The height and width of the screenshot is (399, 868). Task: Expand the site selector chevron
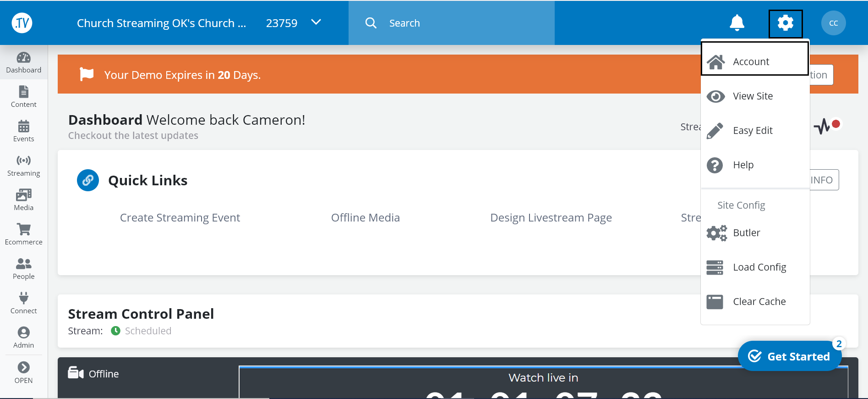click(x=316, y=22)
